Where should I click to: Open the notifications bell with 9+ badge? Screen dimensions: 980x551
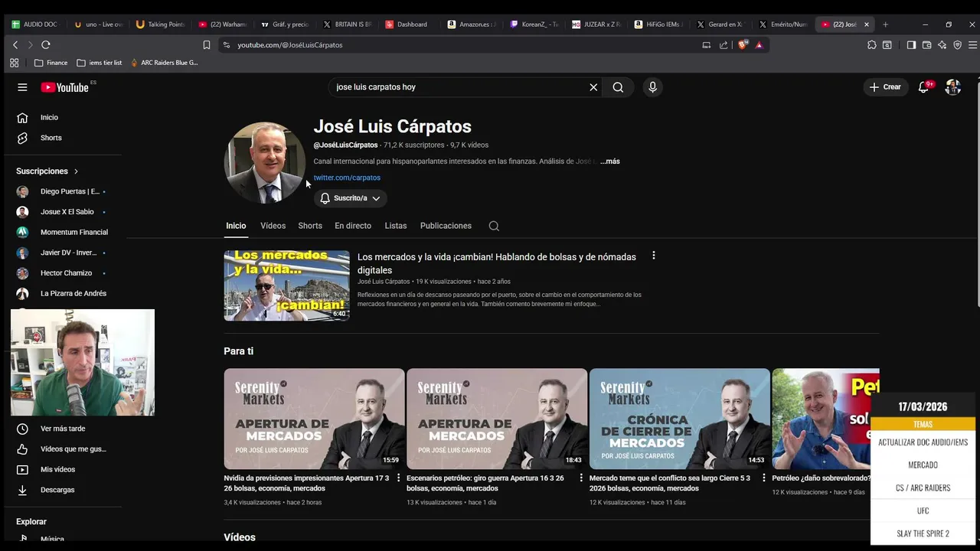[x=924, y=87]
